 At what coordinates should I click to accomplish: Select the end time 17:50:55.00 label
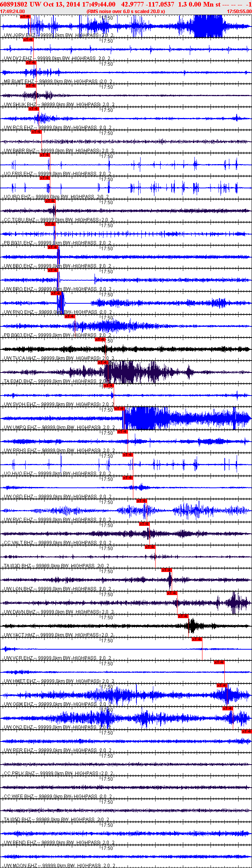coord(239,12)
